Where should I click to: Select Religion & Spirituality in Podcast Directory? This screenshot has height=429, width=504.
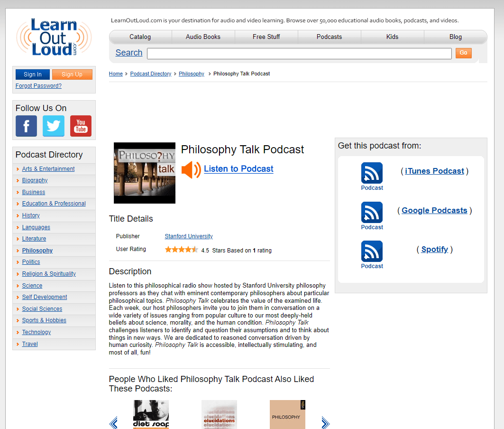point(49,274)
